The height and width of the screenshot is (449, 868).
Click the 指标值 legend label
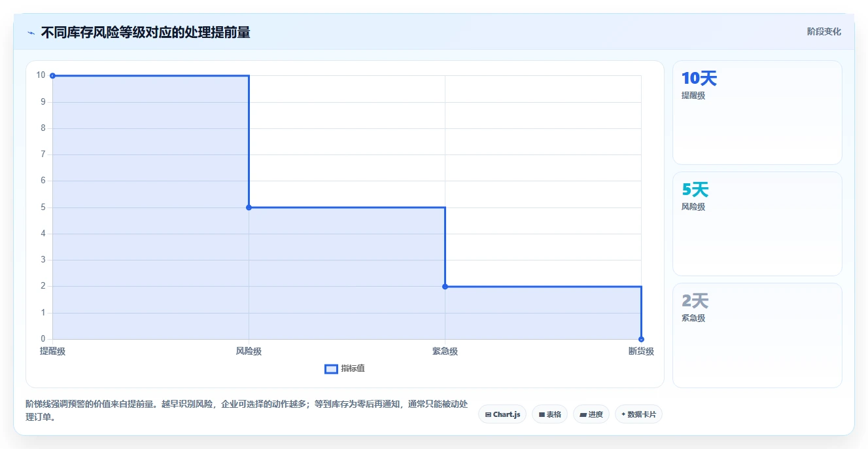[353, 368]
